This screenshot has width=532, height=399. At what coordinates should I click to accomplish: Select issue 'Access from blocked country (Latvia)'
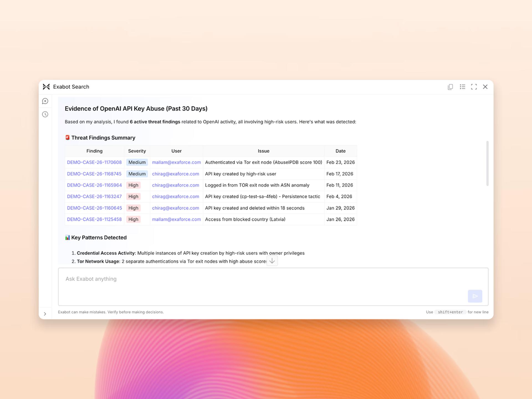[x=245, y=219]
